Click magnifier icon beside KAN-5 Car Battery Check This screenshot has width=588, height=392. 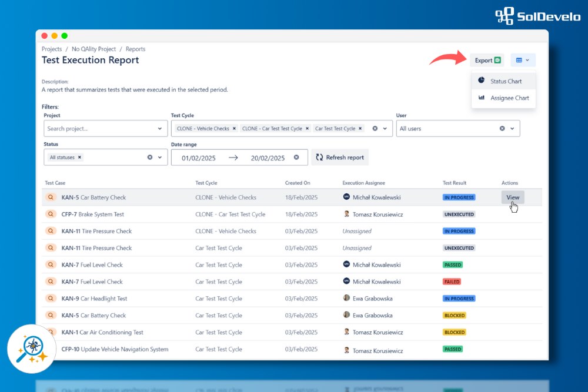(51, 197)
